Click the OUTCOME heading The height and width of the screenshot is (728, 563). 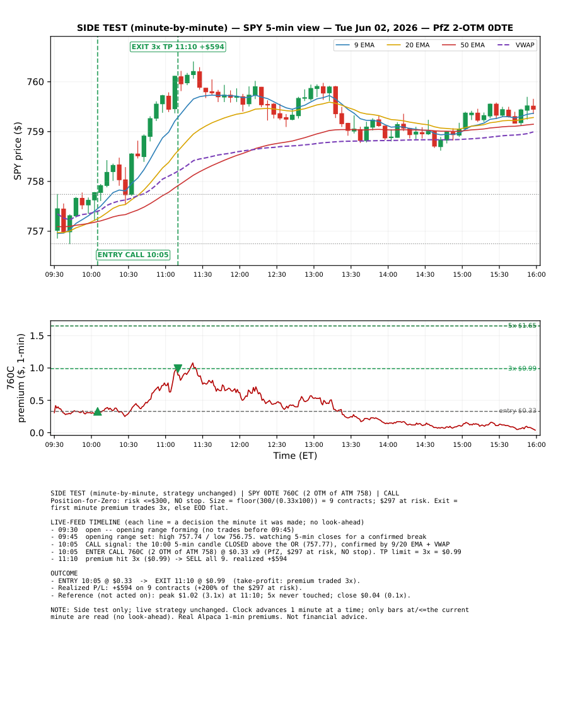[64, 574]
